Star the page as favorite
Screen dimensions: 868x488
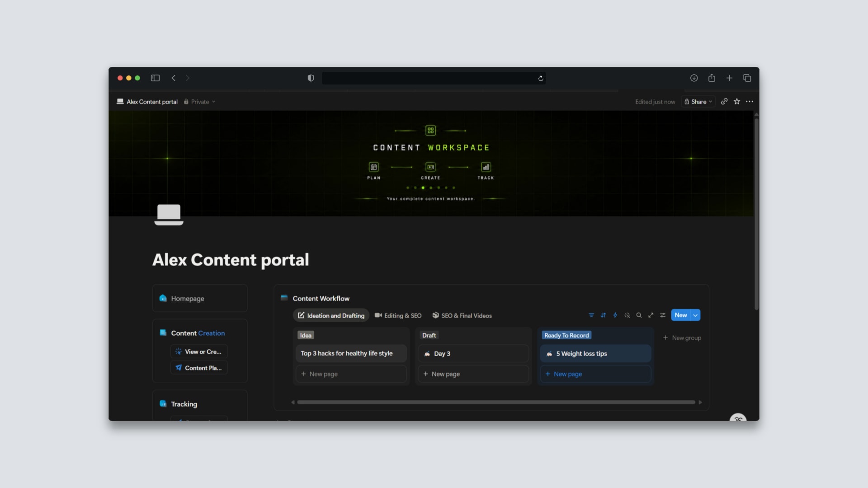[x=737, y=101]
